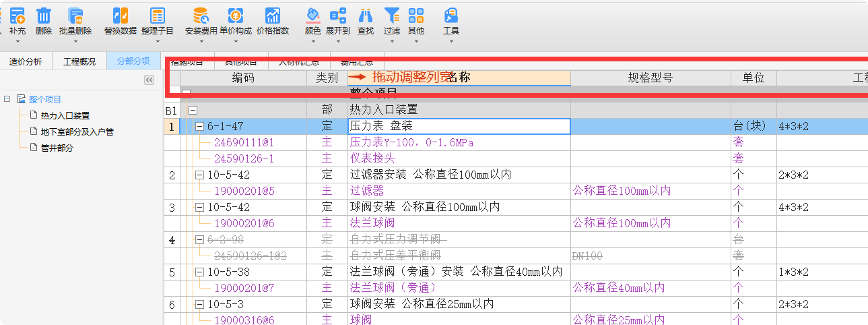This screenshot has width=868, height=325.
Task: Click code cell 24690111@1
Action: coord(244,142)
